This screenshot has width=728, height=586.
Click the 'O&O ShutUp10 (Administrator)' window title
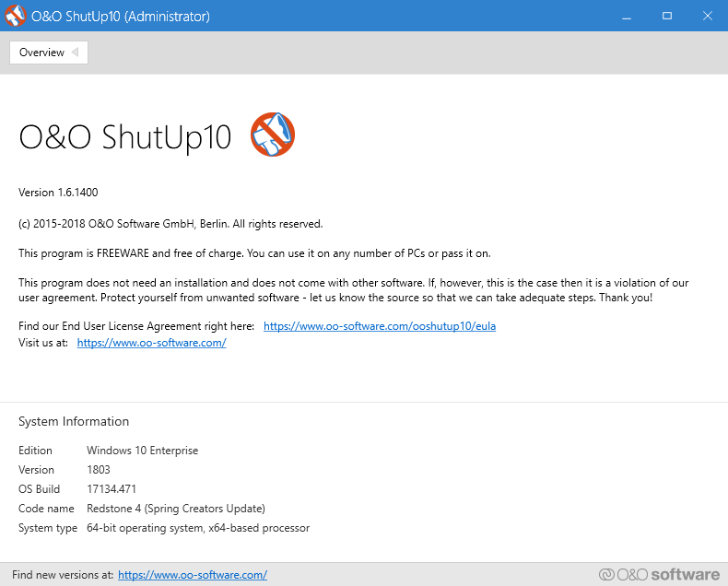tap(121, 17)
